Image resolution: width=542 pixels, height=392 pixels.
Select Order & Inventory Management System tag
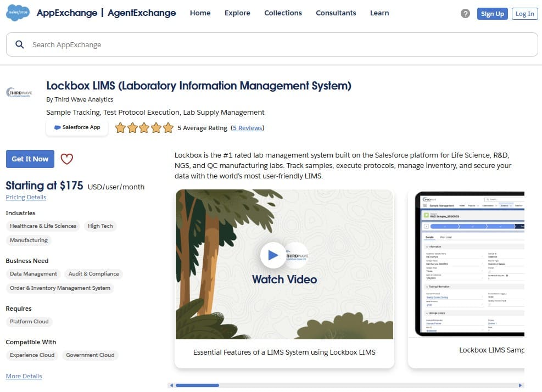[x=60, y=288]
